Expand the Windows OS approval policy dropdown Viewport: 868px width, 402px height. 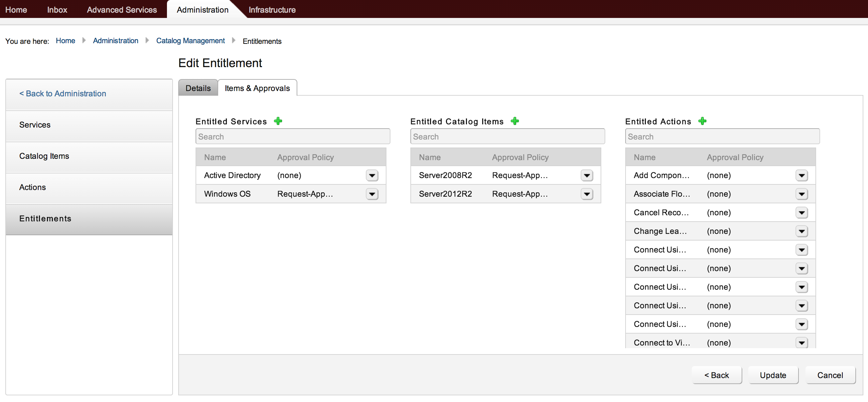(x=372, y=194)
